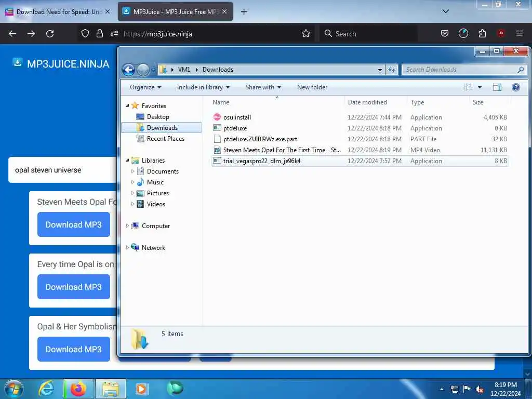Click the Explorer Forward arrow button
Viewport: 532px width, 399px height.
(x=143, y=70)
